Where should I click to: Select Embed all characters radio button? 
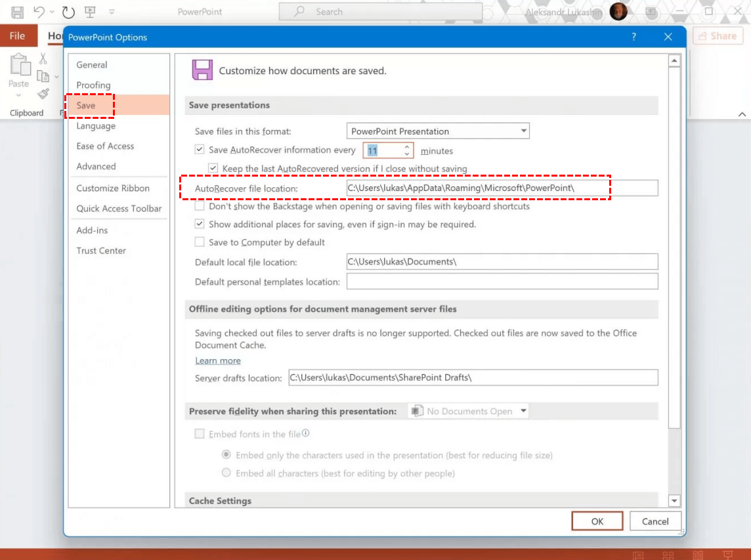point(226,472)
